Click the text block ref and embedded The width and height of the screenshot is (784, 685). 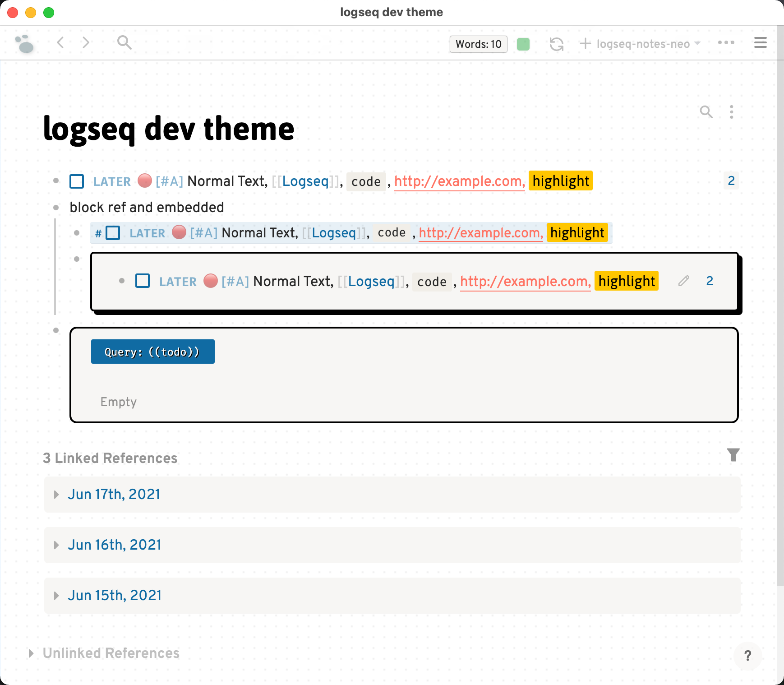pyautogui.click(x=147, y=207)
